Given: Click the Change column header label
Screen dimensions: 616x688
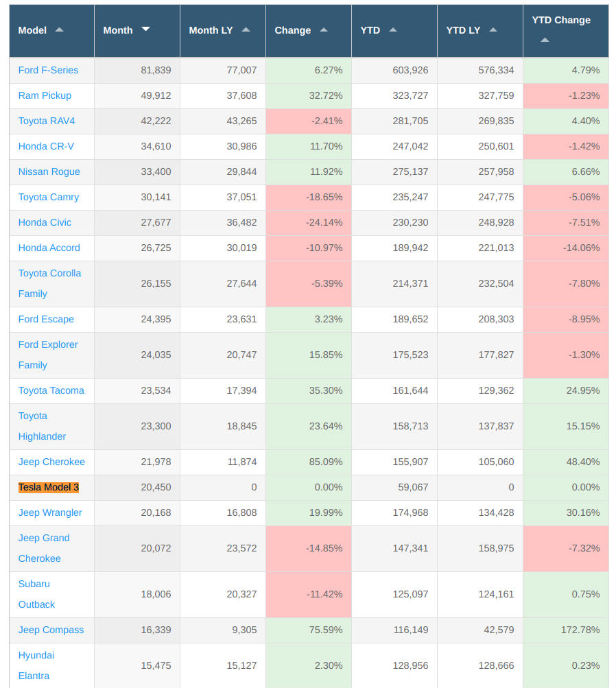Looking at the screenshot, I should pos(293,30).
